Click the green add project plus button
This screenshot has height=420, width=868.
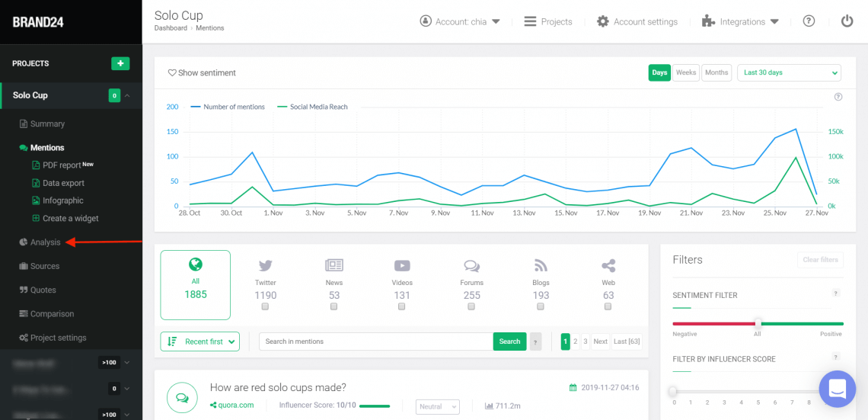(x=120, y=63)
